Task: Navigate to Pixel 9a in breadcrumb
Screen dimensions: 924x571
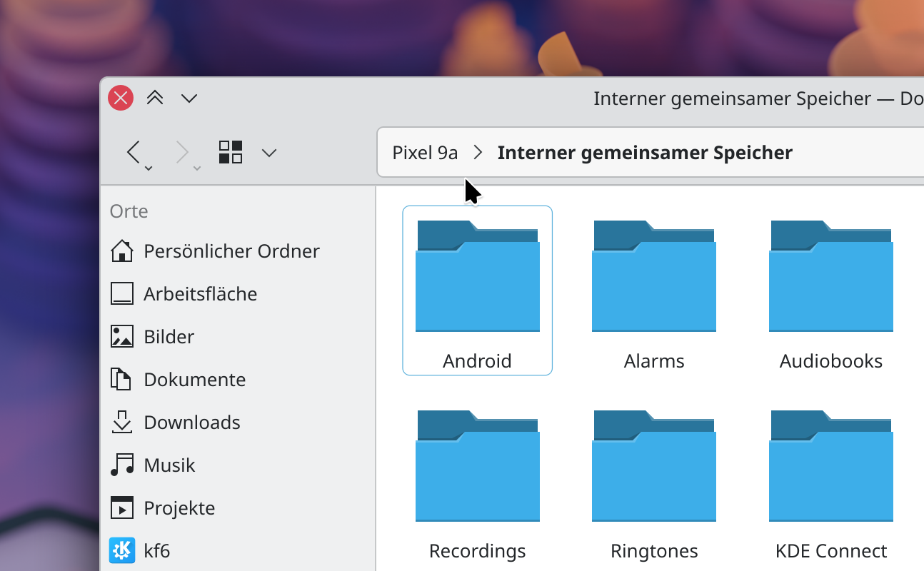Action: click(425, 153)
